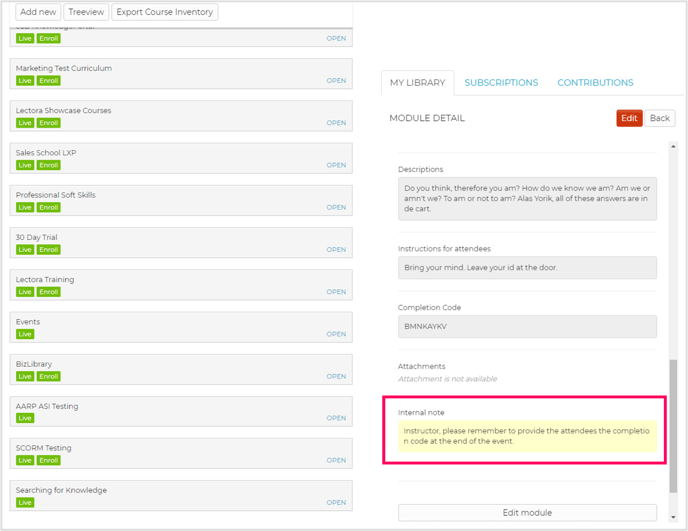Click the Edit module button
688x531 pixels.
(x=527, y=513)
